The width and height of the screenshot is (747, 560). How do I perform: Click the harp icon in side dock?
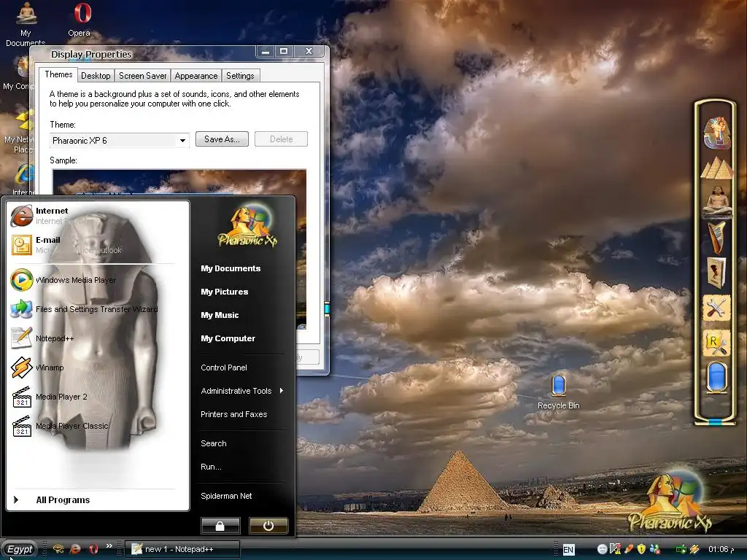click(716, 237)
